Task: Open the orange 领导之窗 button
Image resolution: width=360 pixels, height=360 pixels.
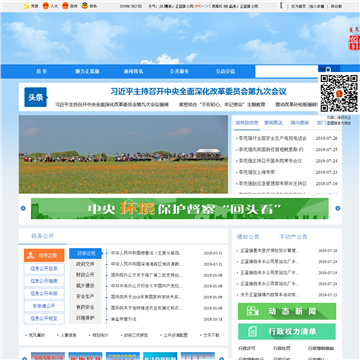Action: 44,256
